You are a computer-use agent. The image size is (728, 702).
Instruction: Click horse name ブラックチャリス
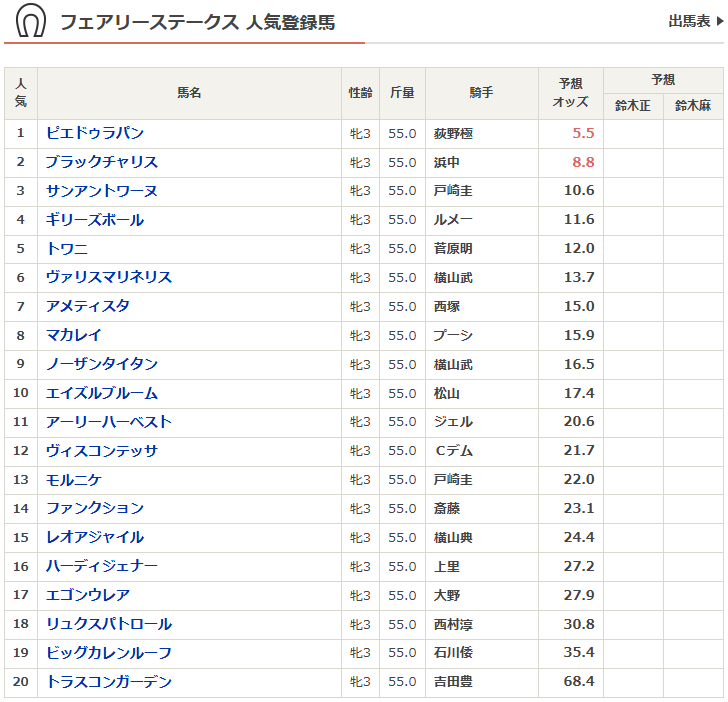pos(101,162)
